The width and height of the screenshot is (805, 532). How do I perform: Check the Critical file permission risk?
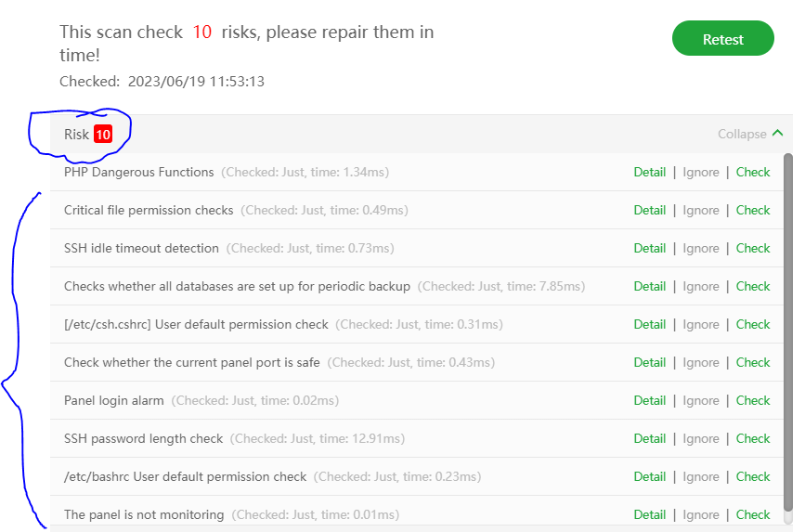753,210
